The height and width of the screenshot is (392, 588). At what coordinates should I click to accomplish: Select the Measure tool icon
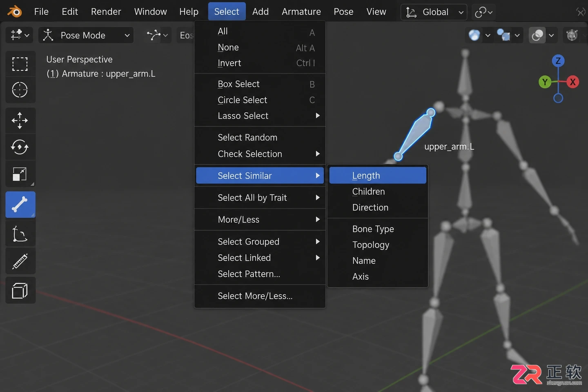point(20,261)
